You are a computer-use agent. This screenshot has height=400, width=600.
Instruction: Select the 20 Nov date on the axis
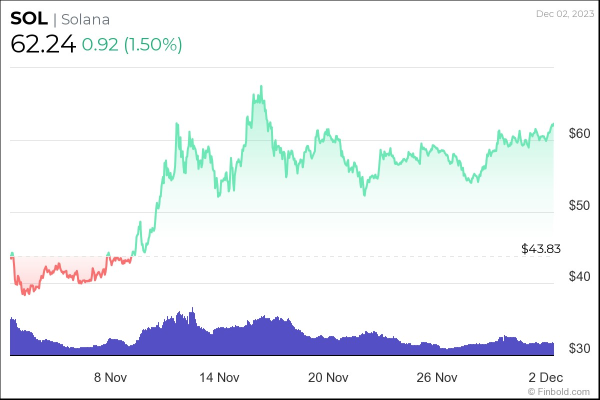tap(328, 378)
